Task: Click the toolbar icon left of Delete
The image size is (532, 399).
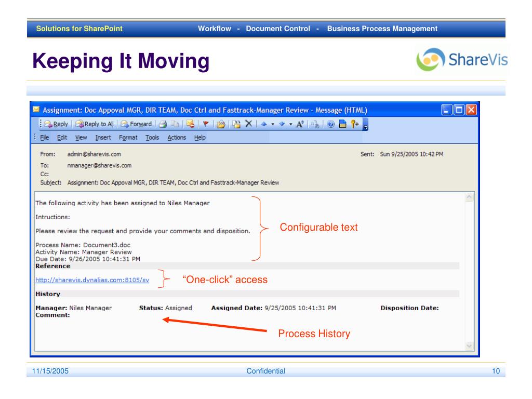Action: tap(236, 124)
